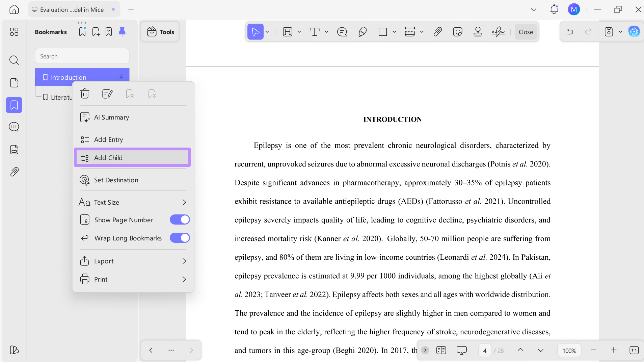The height and width of the screenshot is (362, 644).
Task: Click the current page number field
Action: pyautogui.click(x=485, y=351)
